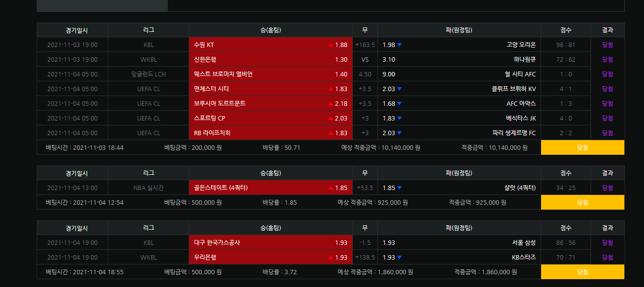
Task: Click the 4.50 draw odds
Action: point(365,74)
